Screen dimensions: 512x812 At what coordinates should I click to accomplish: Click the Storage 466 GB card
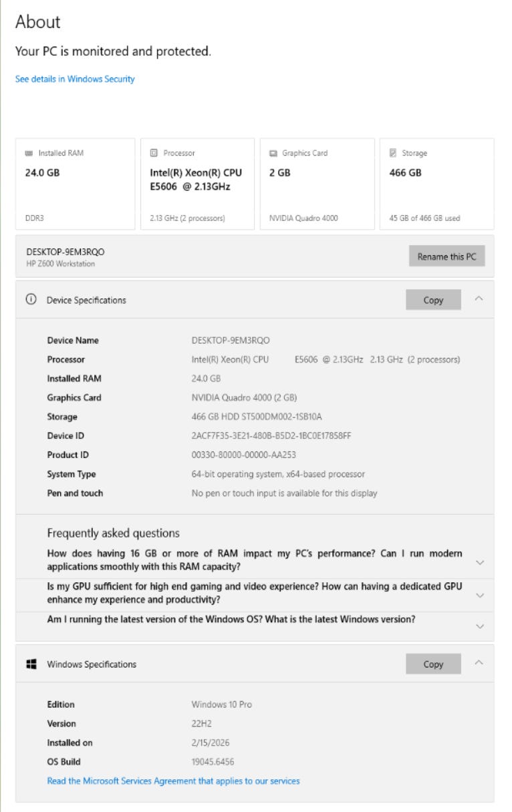[x=436, y=184]
